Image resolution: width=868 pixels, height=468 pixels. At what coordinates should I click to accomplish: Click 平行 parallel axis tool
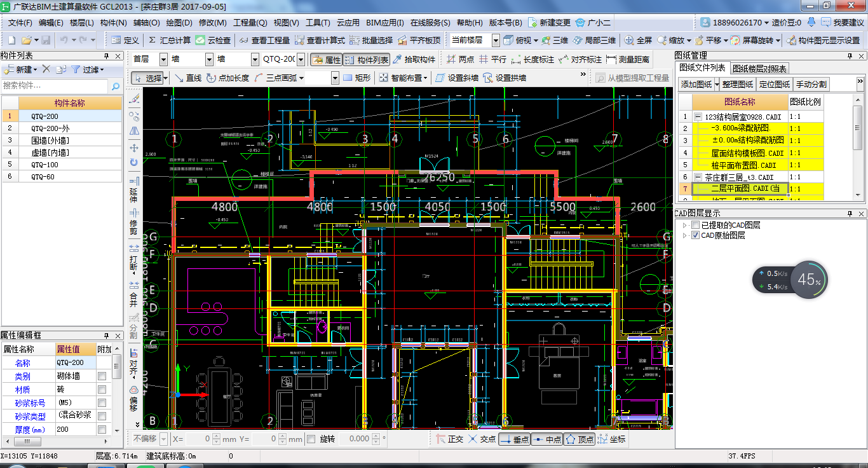[493, 60]
